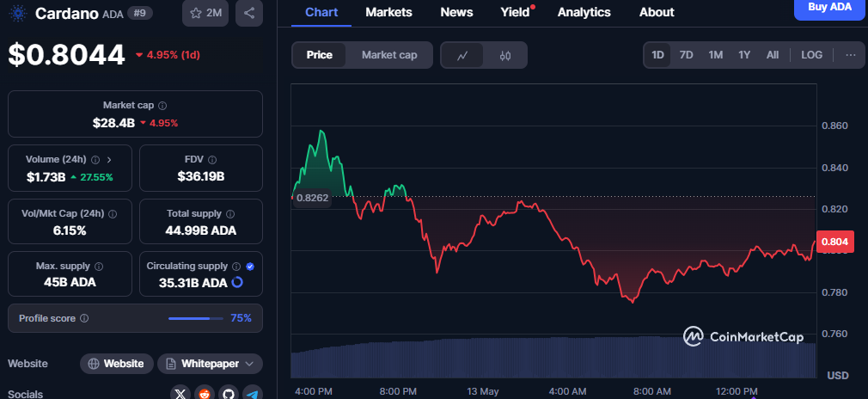This screenshot has height=399, width=868.
Task: Open the three-dots chart options menu
Action: tap(851, 55)
